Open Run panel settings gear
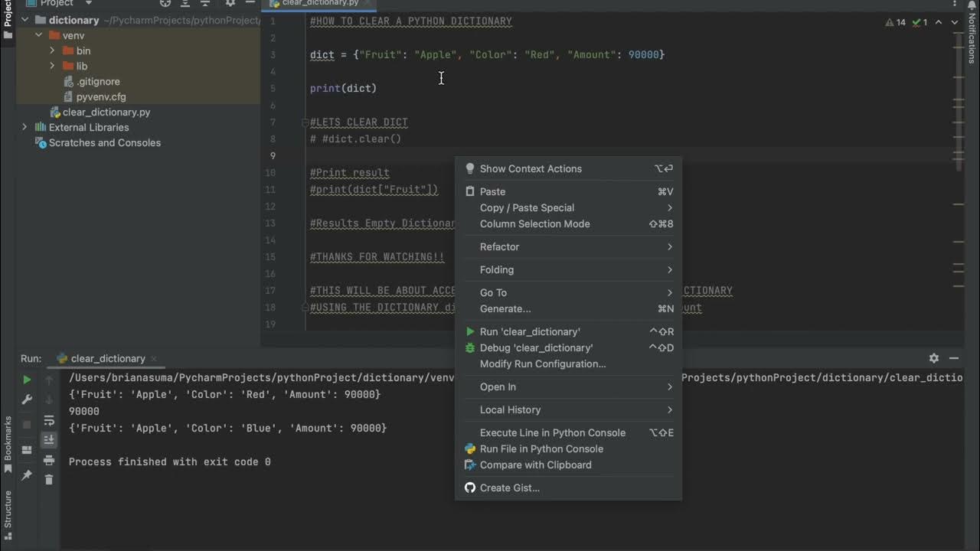This screenshot has height=551, width=980. (x=934, y=358)
